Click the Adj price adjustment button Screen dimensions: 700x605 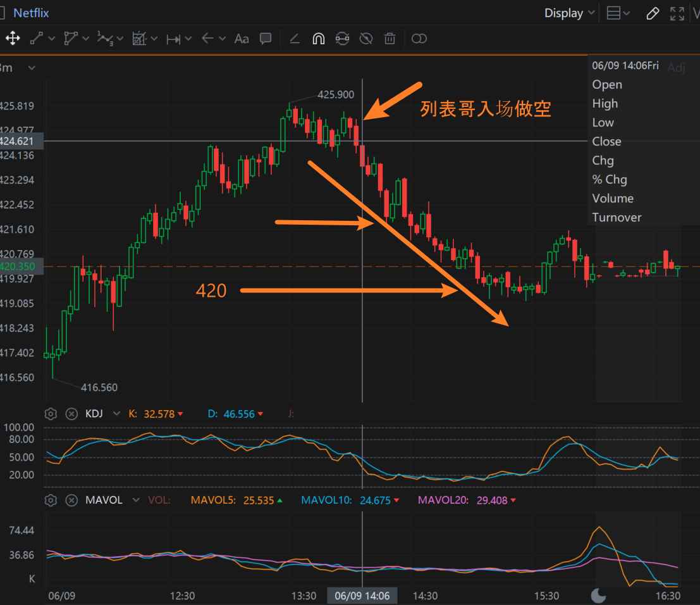pos(676,68)
